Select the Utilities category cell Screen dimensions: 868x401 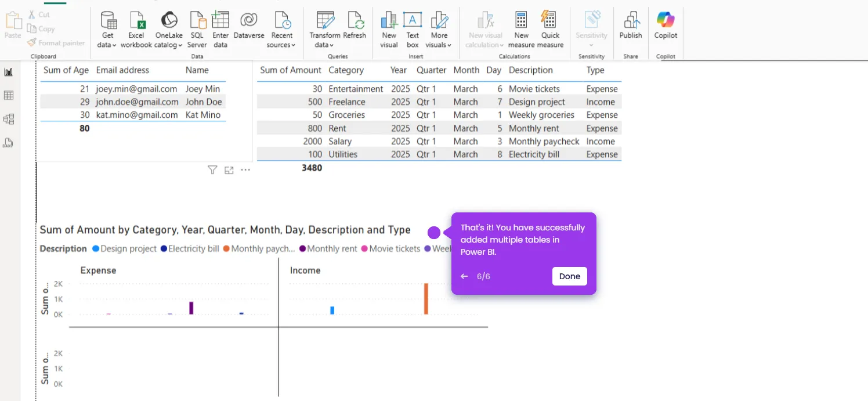343,154
